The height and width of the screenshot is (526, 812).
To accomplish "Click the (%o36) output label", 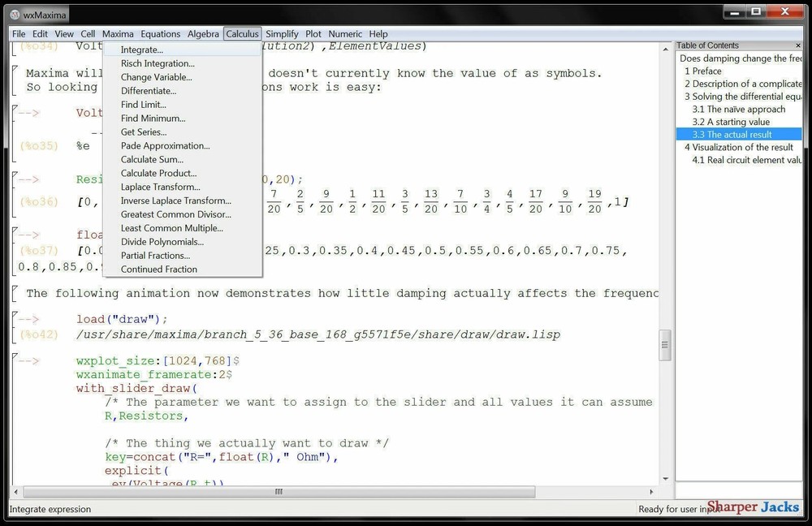I will tap(39, 202).
